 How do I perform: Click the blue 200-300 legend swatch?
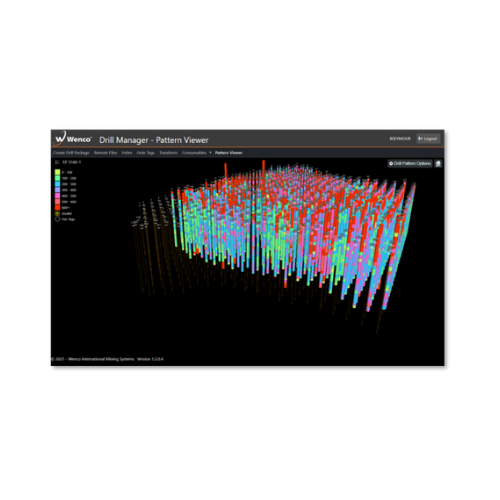57,184
